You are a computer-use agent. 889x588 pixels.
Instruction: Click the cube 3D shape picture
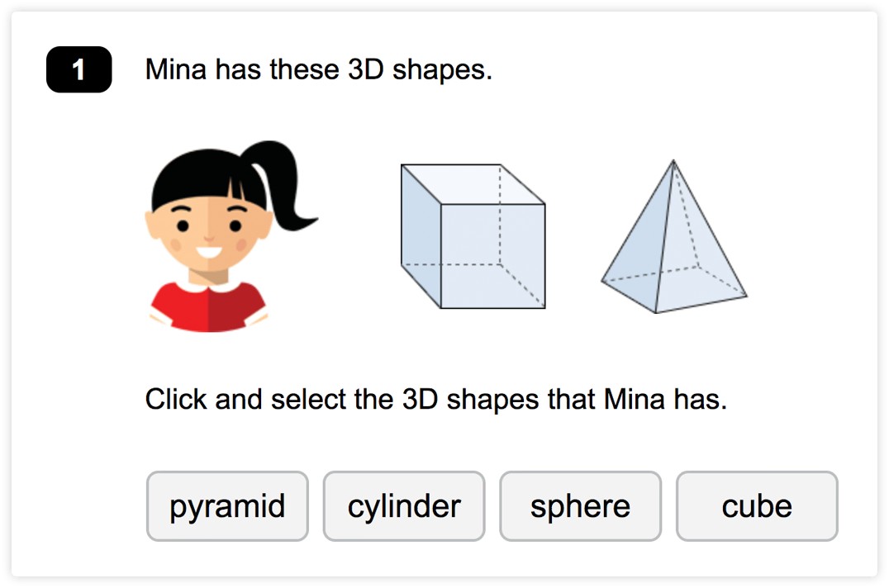[x=473, y=236]
